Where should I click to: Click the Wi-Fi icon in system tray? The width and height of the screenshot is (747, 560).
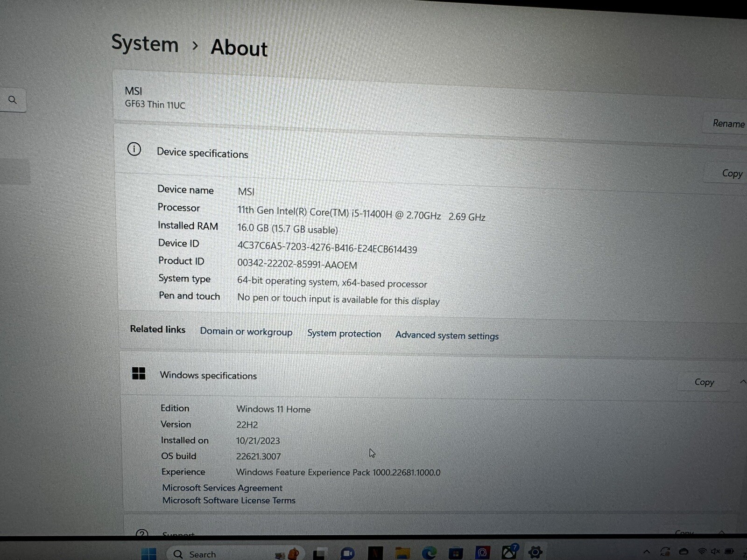701,552
